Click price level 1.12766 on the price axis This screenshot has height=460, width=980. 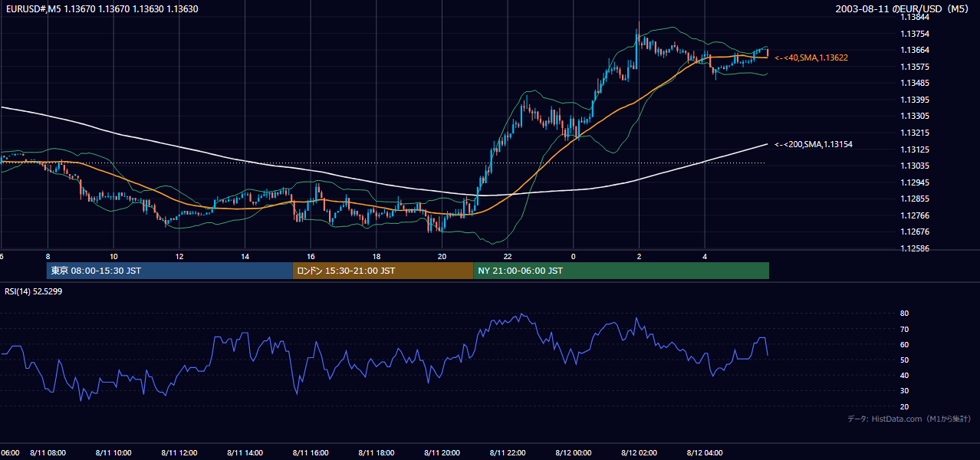tap(915, 215)
